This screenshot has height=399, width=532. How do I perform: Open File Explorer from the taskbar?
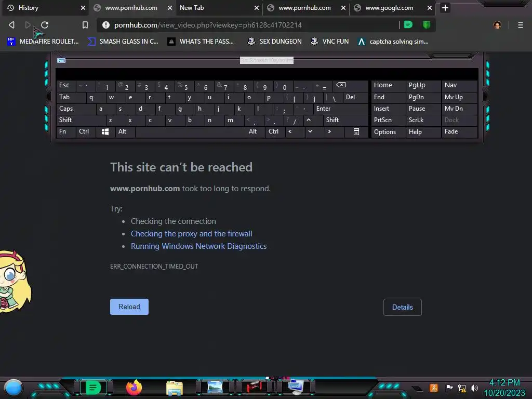pos(175,388)
